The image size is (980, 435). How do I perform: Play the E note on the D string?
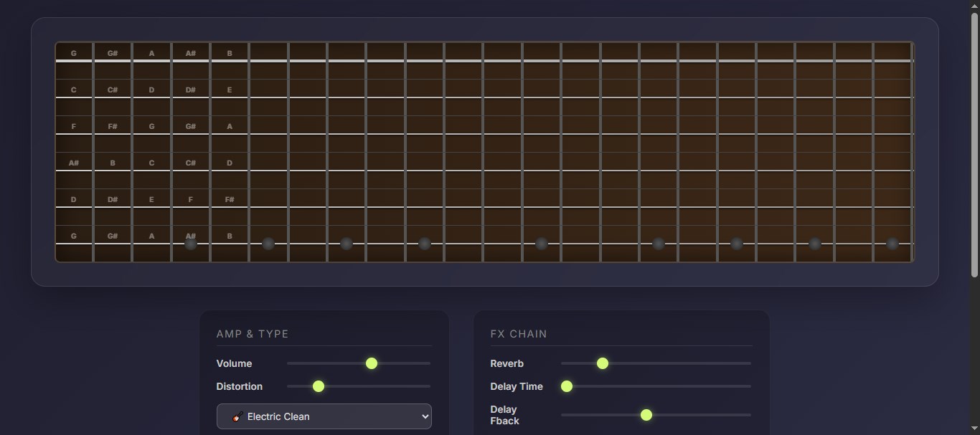pyautogui.click(x=151, y=199)
